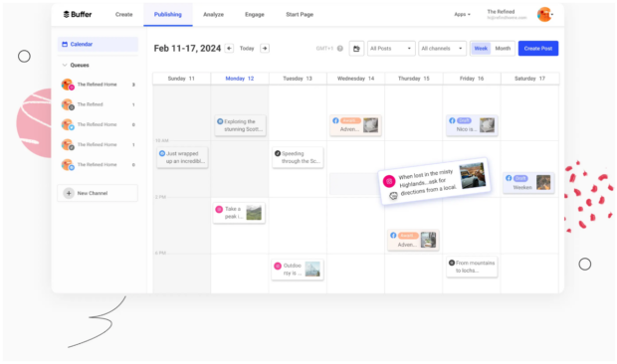The height and width of the screenshot is (364, 617).
Task: Click the channel icon on 'Exploring the' post
Action: point(220,121)
